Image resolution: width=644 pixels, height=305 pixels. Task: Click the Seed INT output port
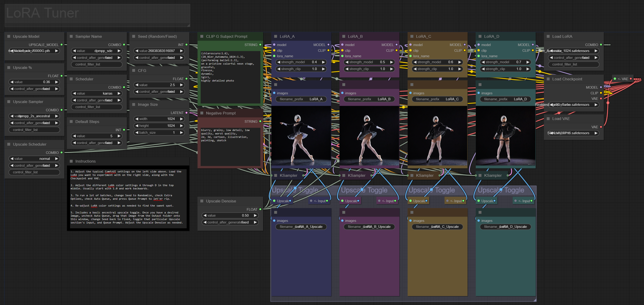[186, 45]
